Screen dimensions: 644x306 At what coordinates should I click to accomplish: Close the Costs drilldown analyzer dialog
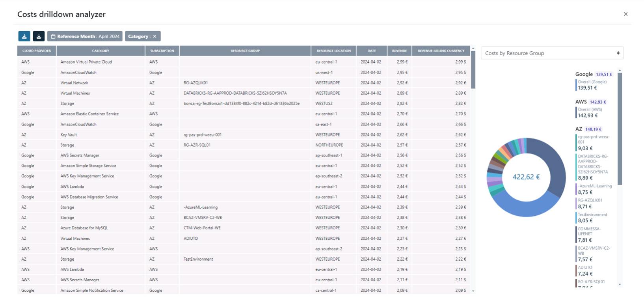tap(625, 14)
